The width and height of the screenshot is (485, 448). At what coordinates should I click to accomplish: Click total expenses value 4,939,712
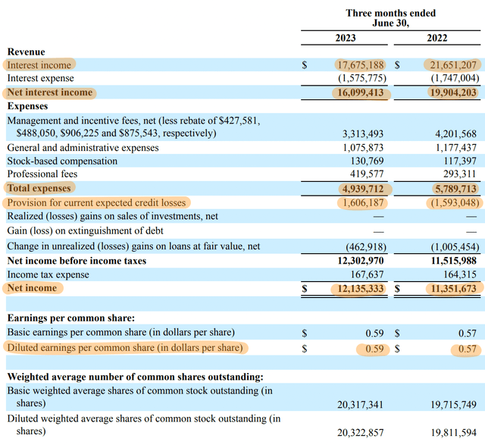(362, 189)
